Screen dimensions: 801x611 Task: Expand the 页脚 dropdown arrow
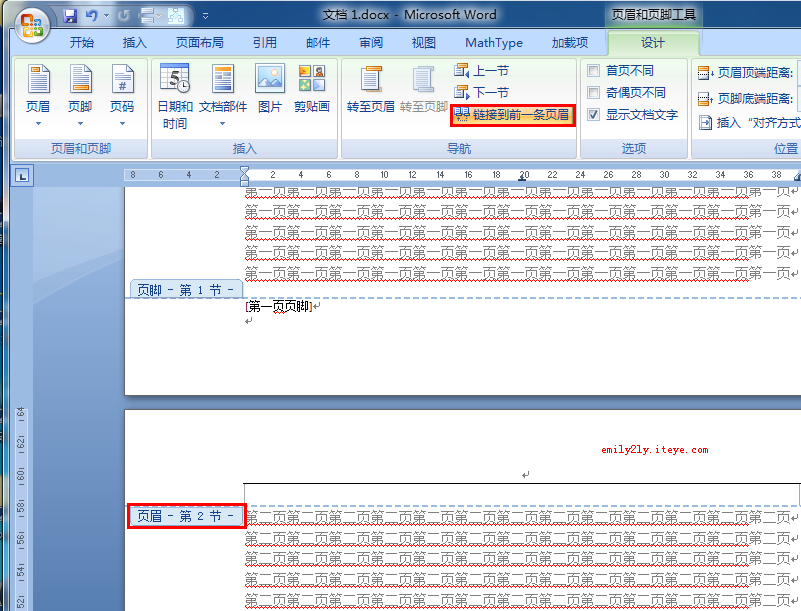(x=80, y=123)
